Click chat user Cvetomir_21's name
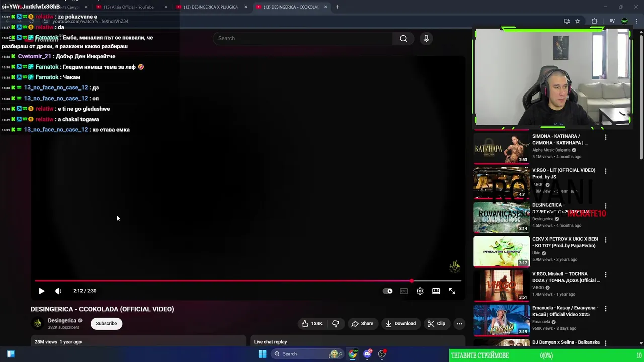 click(35, 56)
